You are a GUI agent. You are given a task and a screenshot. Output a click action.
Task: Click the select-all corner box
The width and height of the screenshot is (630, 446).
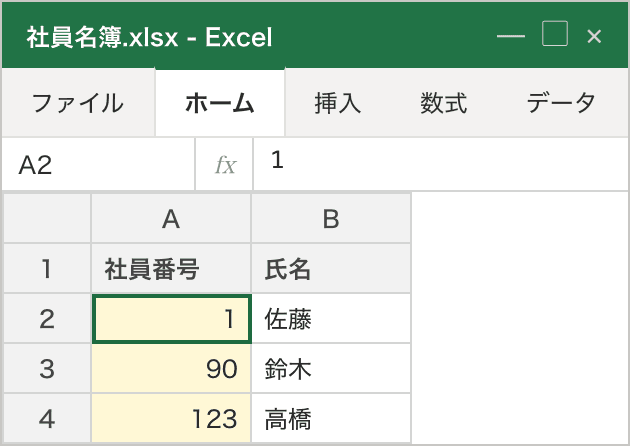point(47,219)
